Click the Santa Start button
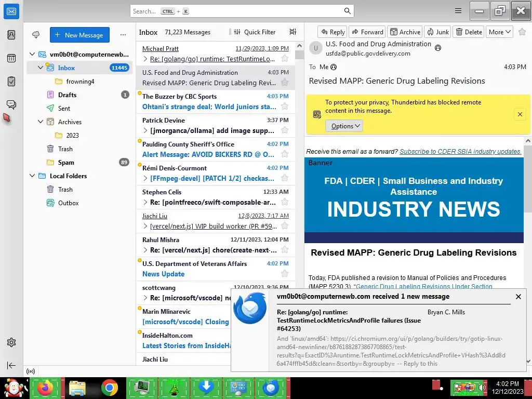The height and width of the screenshot is (399, 532). click(14, 388)
